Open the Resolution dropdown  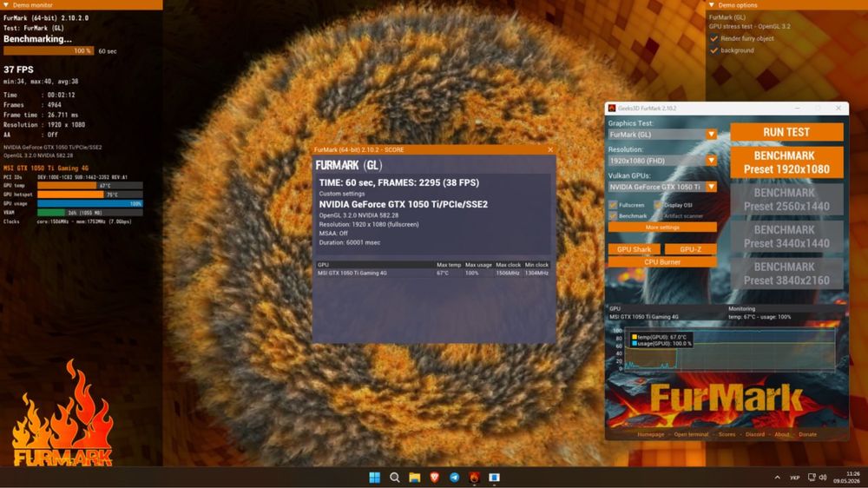click(x=662, y=161)
